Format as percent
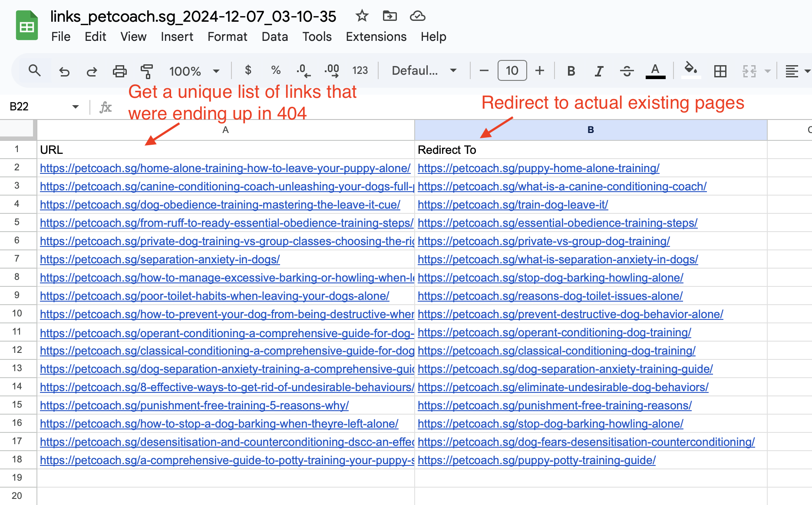Viewport: 812px width, 505px height. [x=276, y=70]
